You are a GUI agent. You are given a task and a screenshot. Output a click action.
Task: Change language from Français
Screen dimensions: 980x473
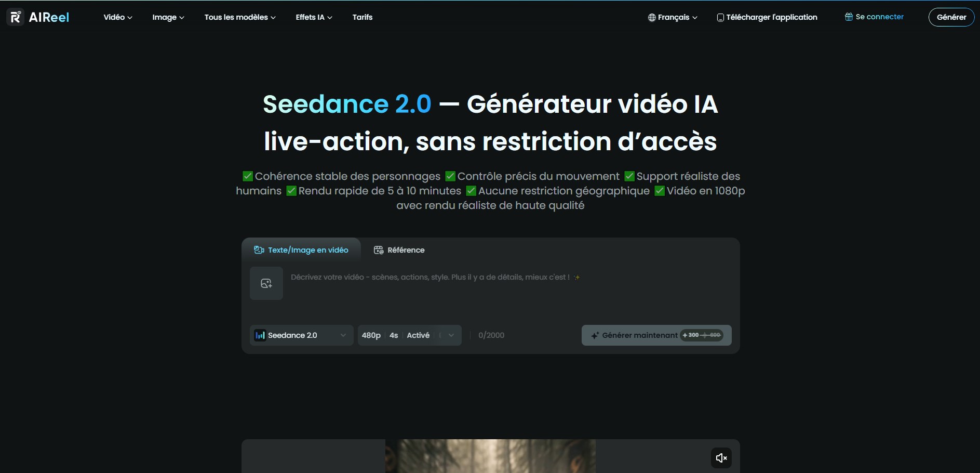point(673,17)
